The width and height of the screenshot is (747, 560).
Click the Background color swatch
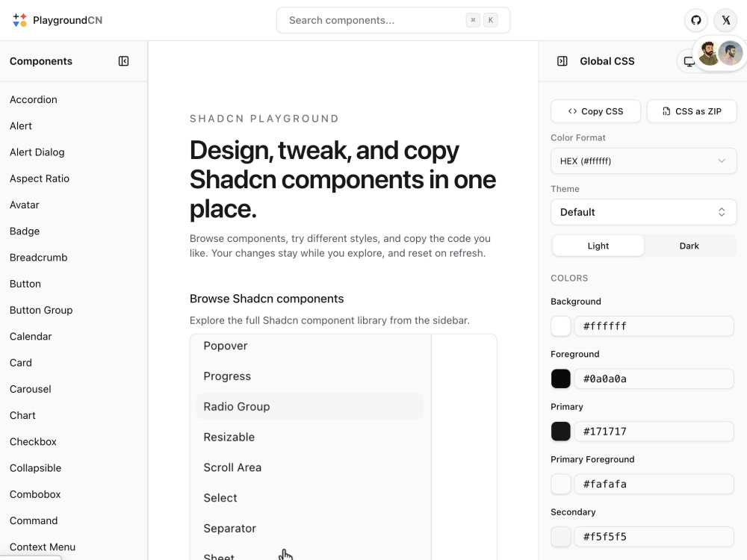(561, 326)
